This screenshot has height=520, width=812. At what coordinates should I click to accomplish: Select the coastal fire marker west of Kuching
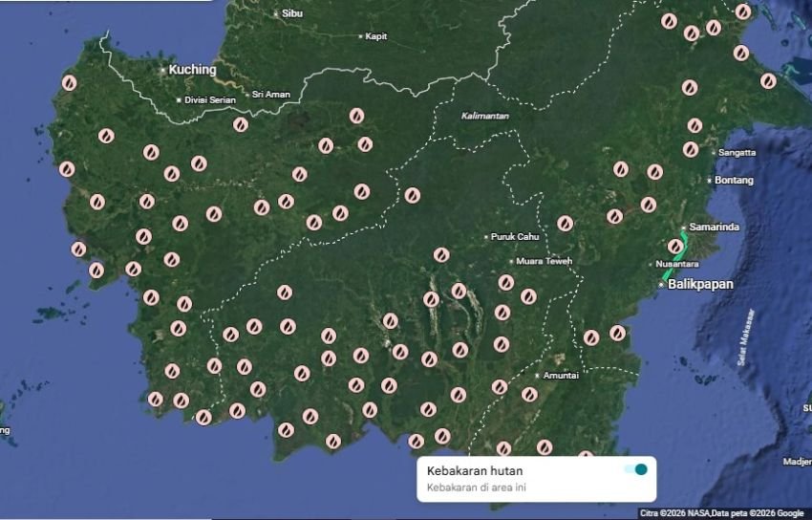point(70,83)
